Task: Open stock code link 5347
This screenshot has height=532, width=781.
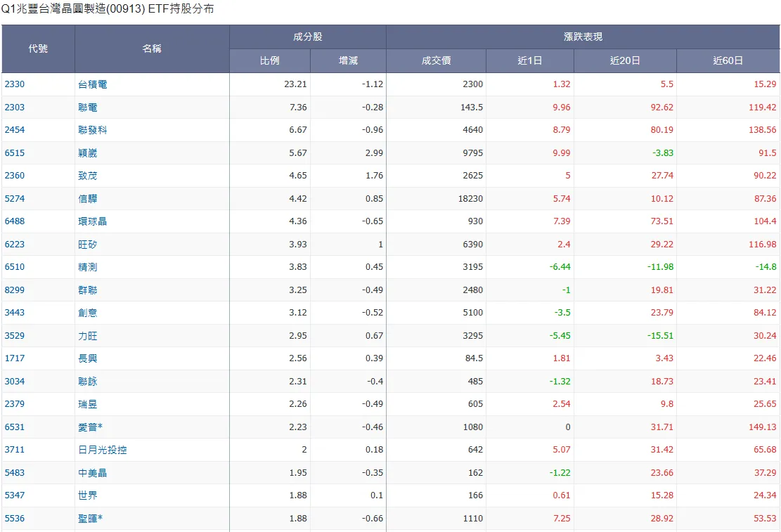Action: click(x=15, y=495)
